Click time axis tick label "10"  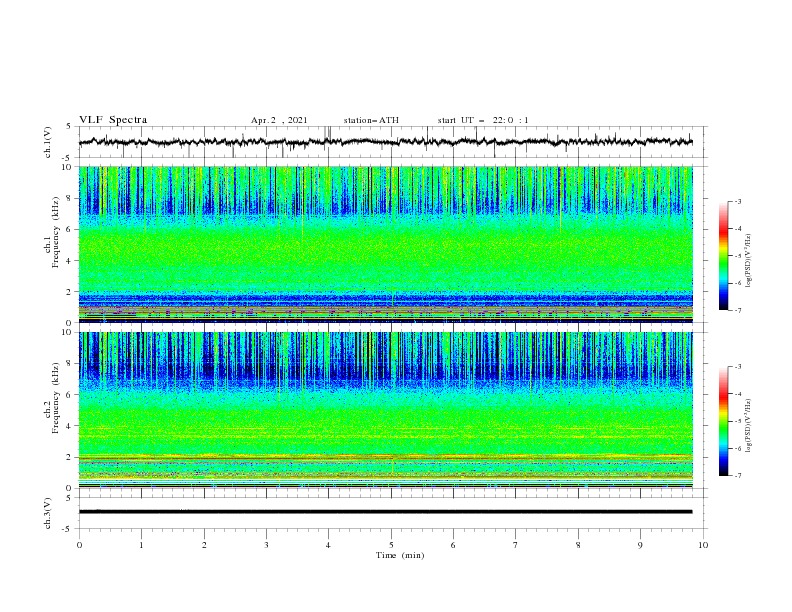[703, 545]
